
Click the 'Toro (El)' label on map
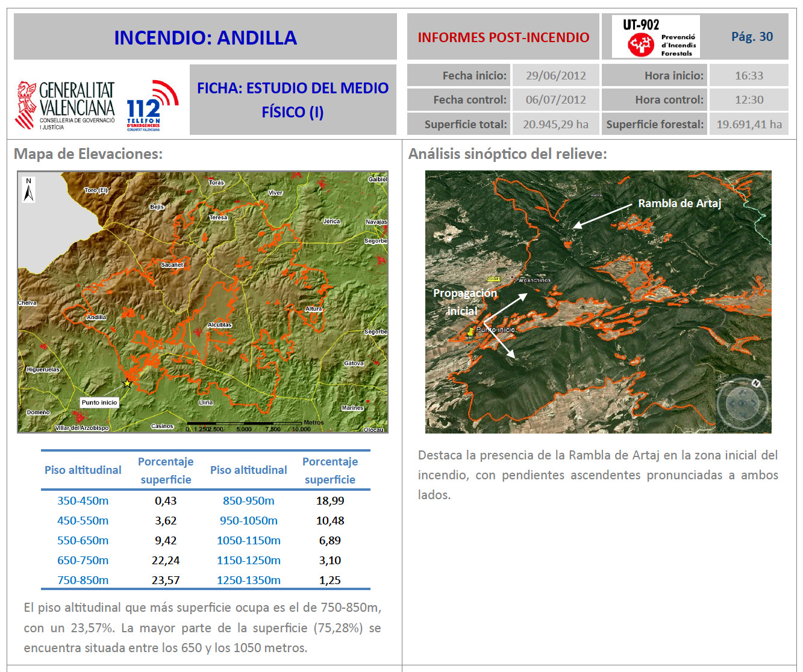pyautogui.click(x=96, y=190)
